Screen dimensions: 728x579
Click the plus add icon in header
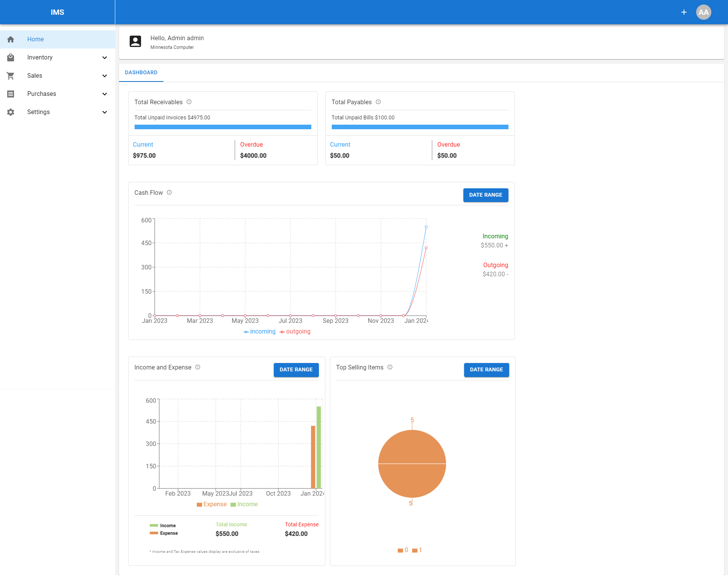tap(684, 12)
